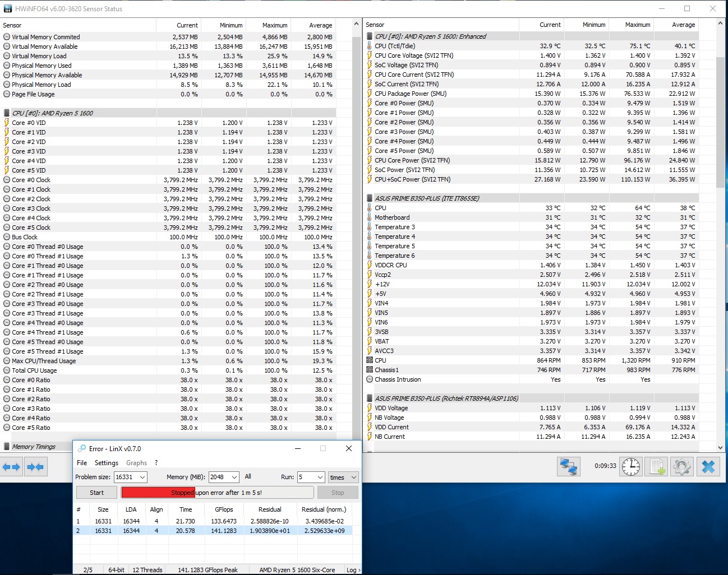This screenshot has width=728, height=575.
Task: Reset the sensor clock counter icon
Action: click(631, 467)
